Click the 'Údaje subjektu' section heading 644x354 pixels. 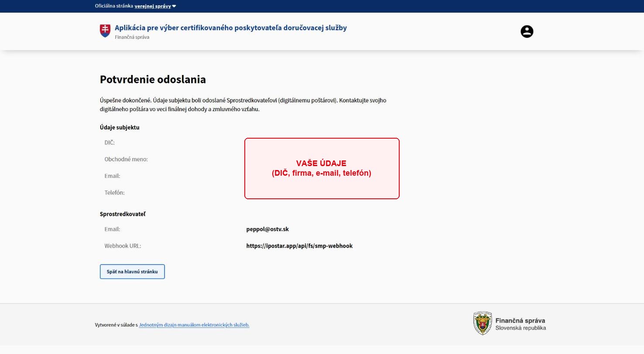[120, 127]
